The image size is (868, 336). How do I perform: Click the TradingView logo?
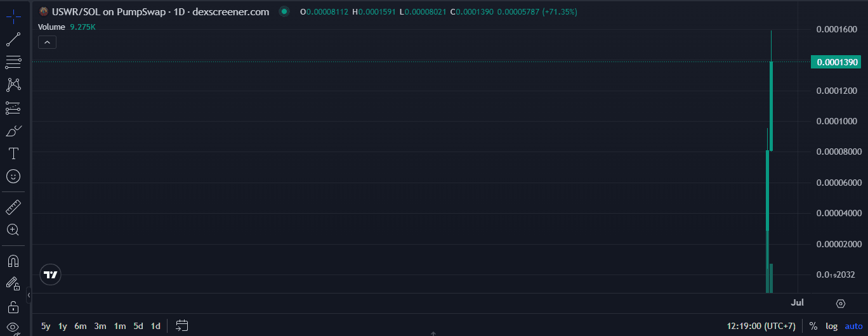pyautogui.click(x=50, y=275)
